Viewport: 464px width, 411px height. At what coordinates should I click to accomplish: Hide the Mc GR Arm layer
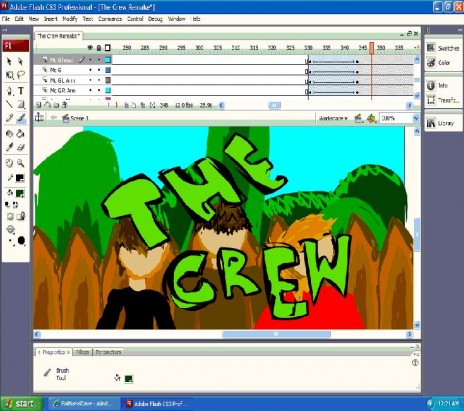tap(90, 90)
